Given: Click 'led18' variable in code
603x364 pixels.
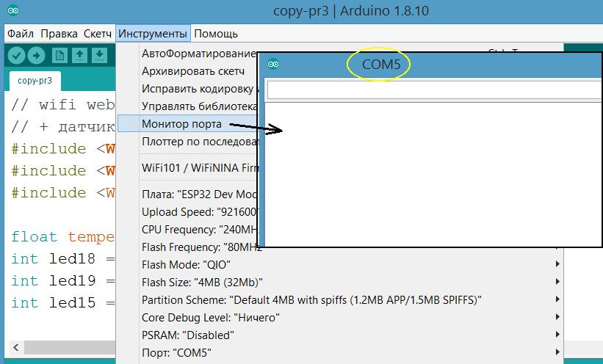Looking at the screenshot, I should pyautogui.click(x=72, y=258).
